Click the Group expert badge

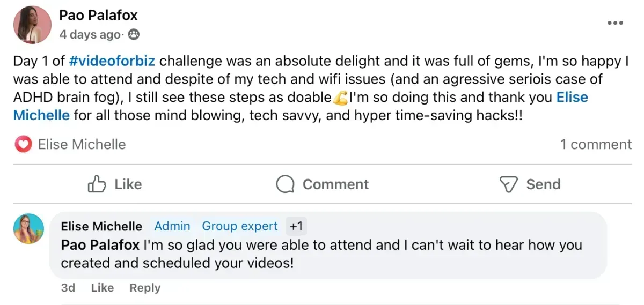[240, 226]
